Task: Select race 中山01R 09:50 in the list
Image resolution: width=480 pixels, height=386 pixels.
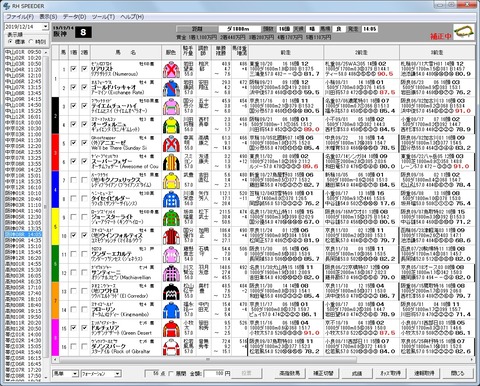Action: (23, 52)
